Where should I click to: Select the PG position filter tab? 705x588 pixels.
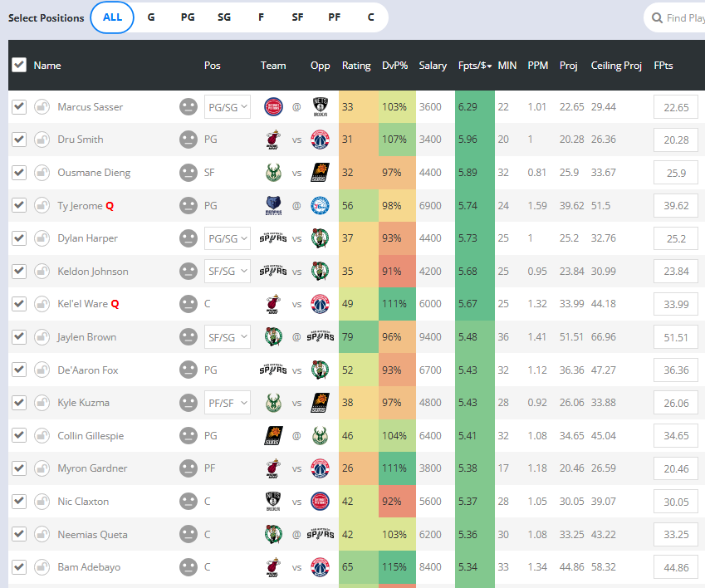tap(188, 17)
